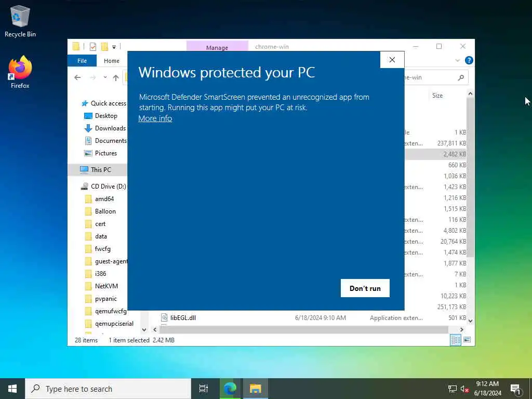Click the taskbar search box

pyautogui.click(x=108, y=389)
